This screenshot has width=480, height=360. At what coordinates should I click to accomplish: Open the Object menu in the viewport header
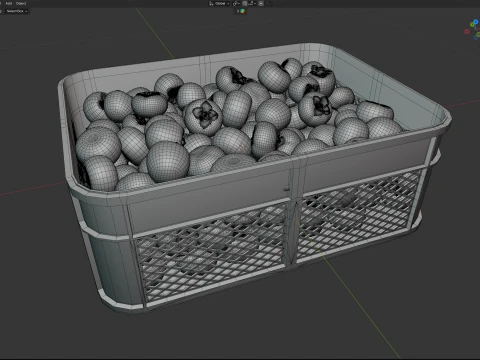click(21, 3)
